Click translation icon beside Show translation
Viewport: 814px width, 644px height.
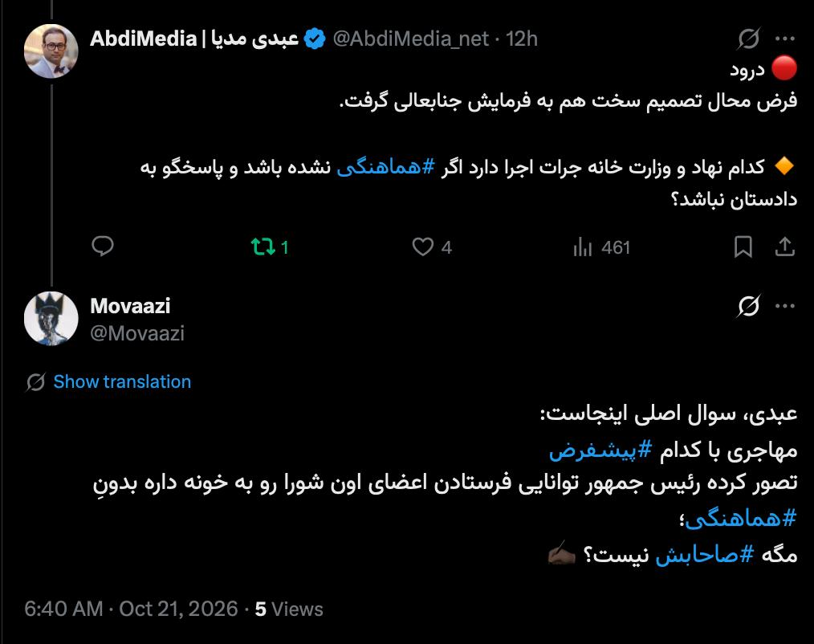pos(35,382)
